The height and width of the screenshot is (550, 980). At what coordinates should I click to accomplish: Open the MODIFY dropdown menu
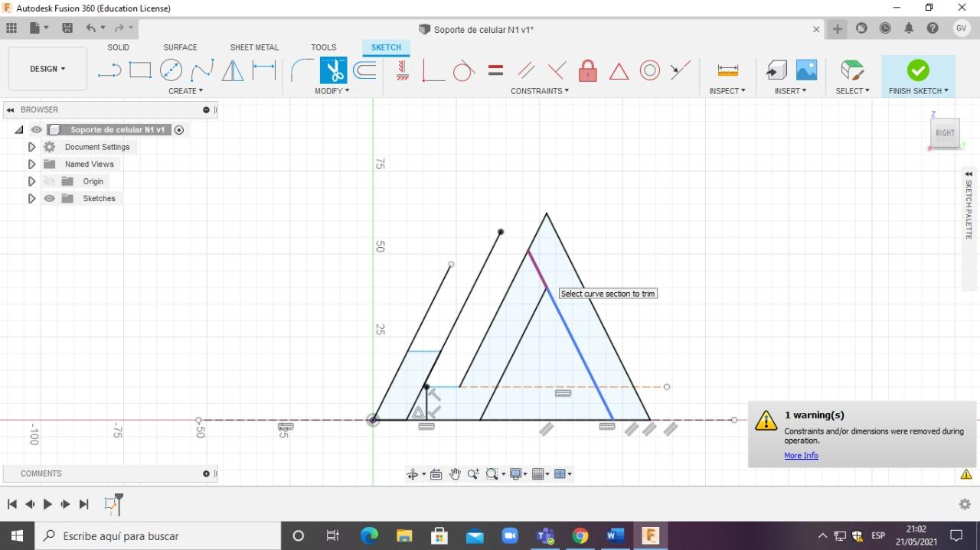332,91
